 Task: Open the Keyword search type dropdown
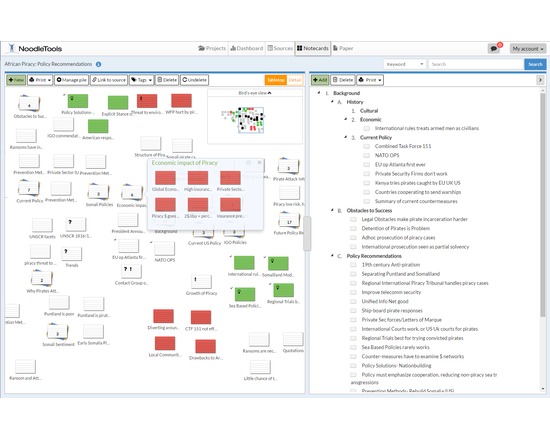click(404, 64)
